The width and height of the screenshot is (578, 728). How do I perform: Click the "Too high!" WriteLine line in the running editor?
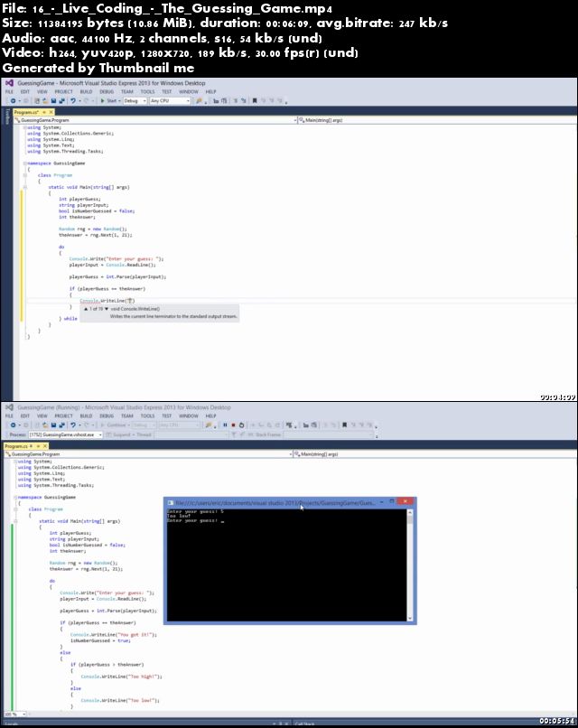click(x=121, y=677)
